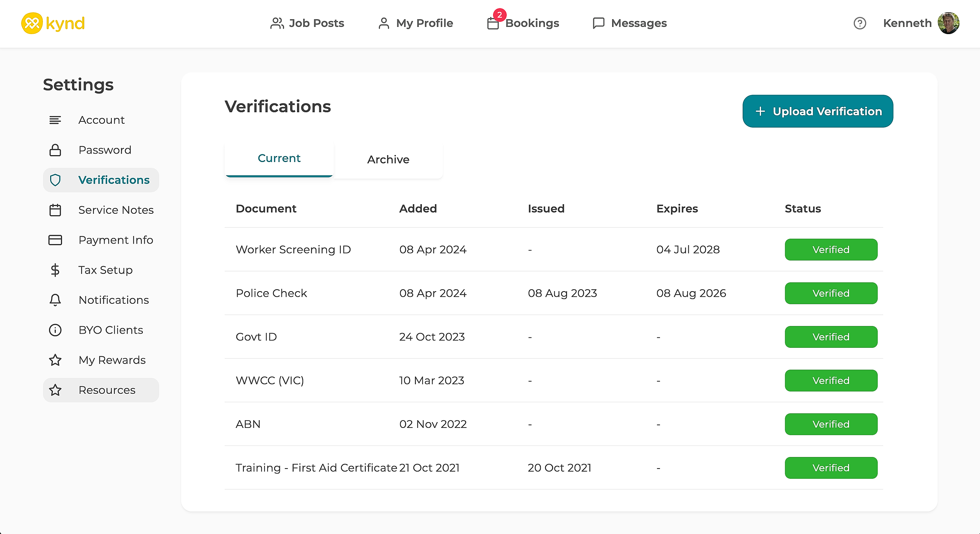980x534 pixels.
Task: Click Verified badge for Police Check
Action: pyautogui.click(x=831, y=293)
